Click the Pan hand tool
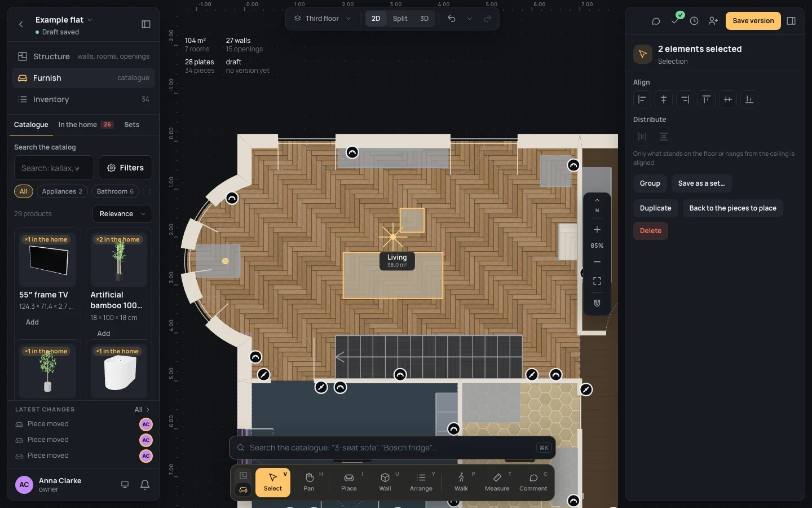Screen dimensions: 812x508 coord(309,483)
